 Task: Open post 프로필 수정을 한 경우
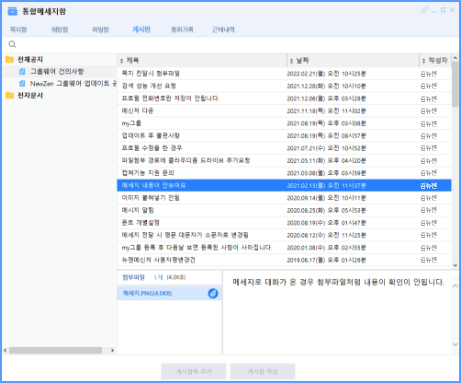click(284, 148)
